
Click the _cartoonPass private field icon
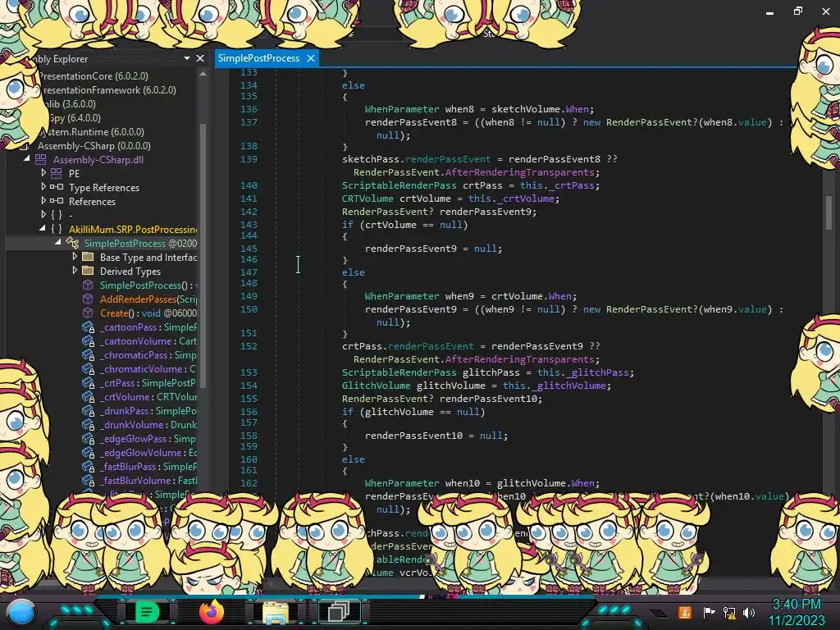tap(88, 326)
